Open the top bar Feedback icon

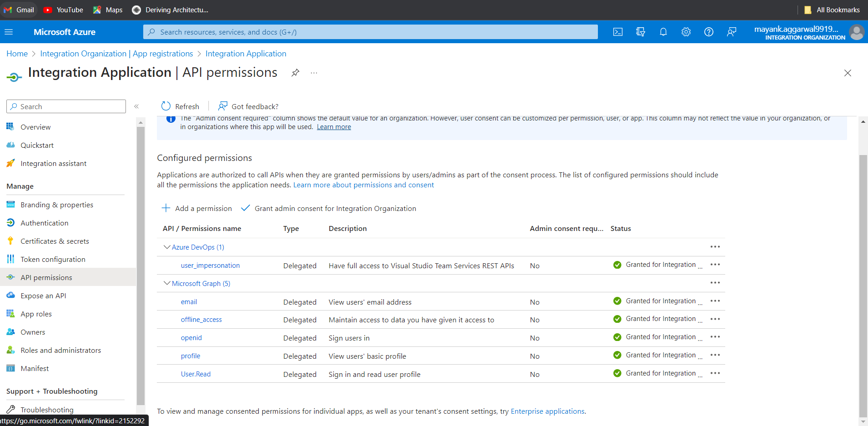pyautogui.click(x=732, y=32)
